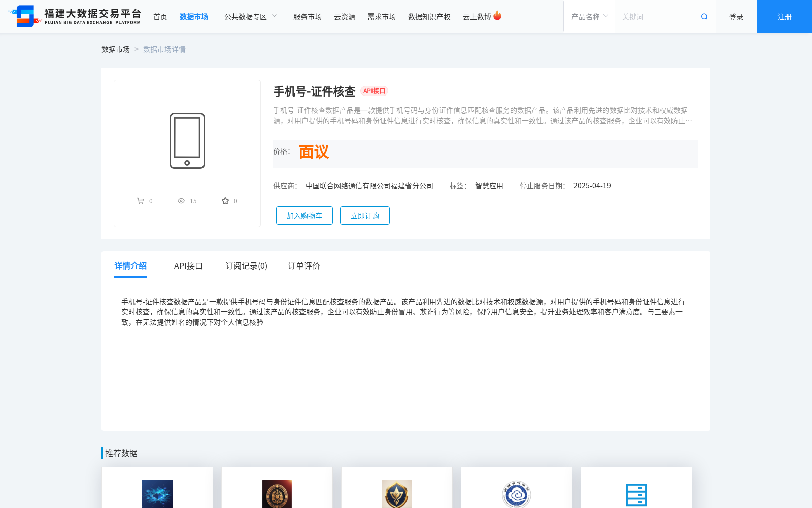
Task: Click supplier name 中国联合网络通信有限公司福建省分公司
Action: pyautogui.click(x=369, y=186)
